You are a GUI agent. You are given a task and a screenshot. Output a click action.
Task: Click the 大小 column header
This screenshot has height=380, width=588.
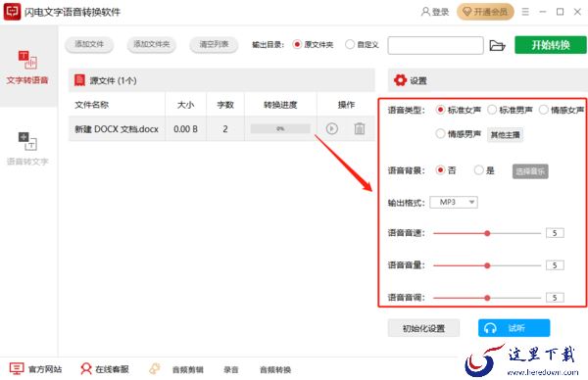click(x=185, y=105)
